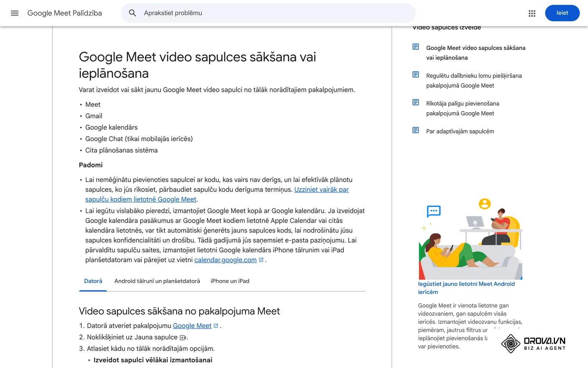Image resolution: width=588 pixels, height=368 pixels.
Task: Open Uzziniet vairāk par sapulču kodiem link
Action: pyautogui.click(x=217, y=194)
